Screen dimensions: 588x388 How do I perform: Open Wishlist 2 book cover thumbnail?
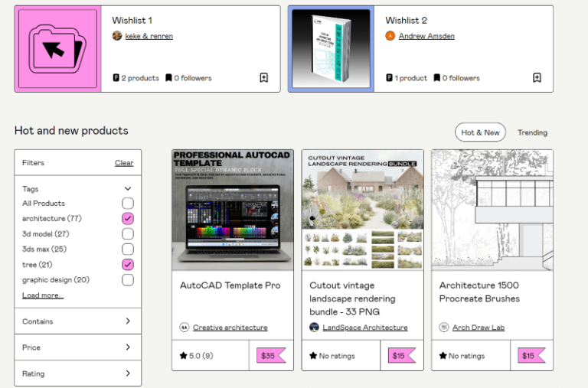point(331,49)
